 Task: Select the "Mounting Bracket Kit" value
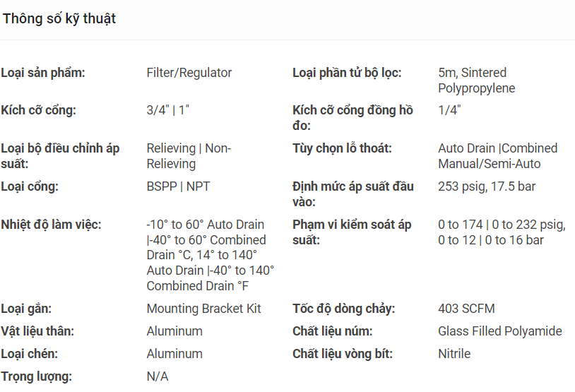click(203, 309)
